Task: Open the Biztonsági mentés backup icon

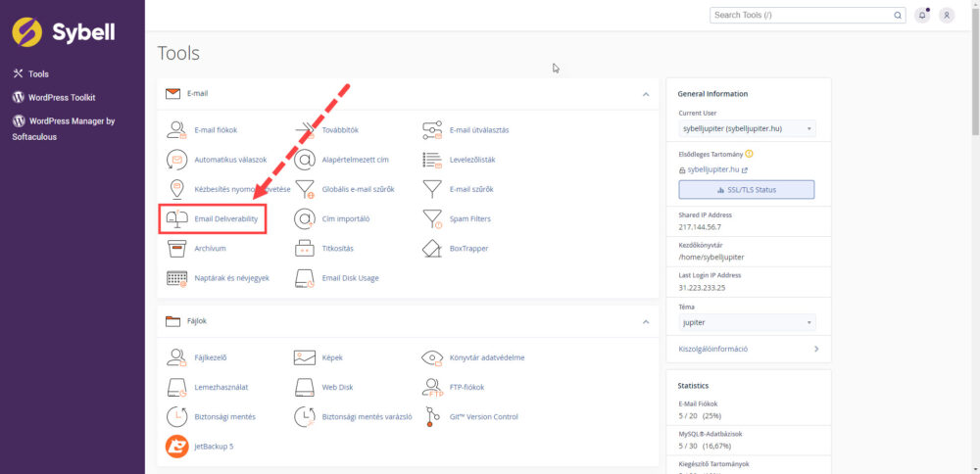Action: click(176, 416)
